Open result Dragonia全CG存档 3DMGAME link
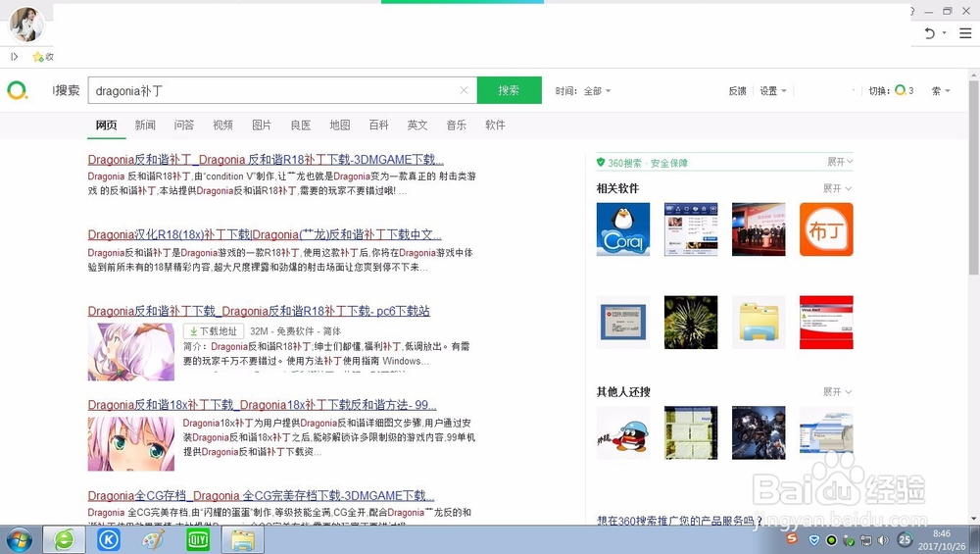 coord(261,496)
